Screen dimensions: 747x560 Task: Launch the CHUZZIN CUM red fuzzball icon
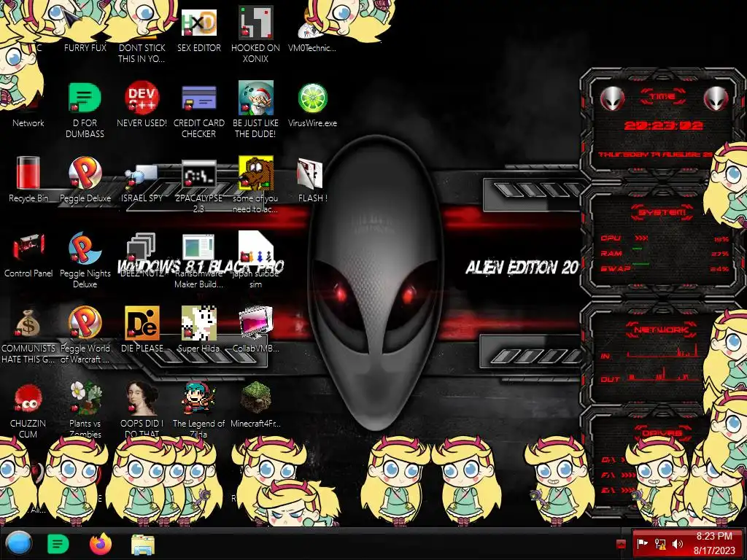click(x=28, y=398)
